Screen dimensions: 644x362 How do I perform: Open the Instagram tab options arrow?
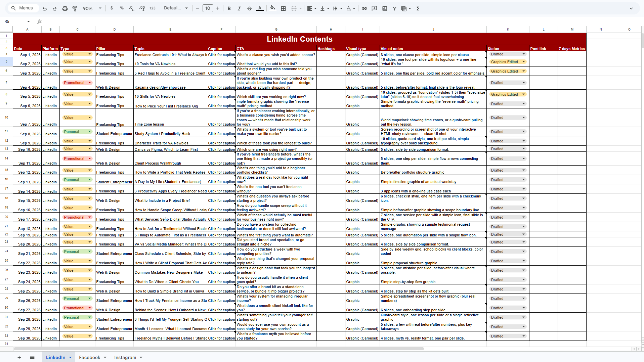(141, 357)
